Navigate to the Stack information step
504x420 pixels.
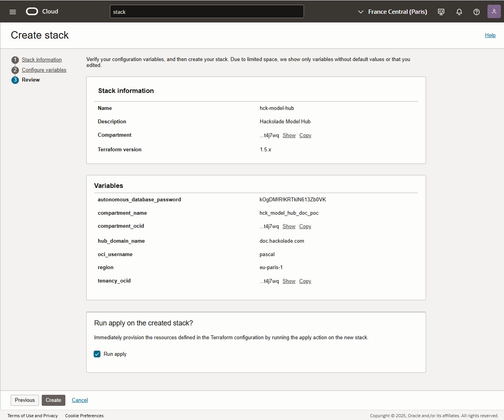(42, 59)
